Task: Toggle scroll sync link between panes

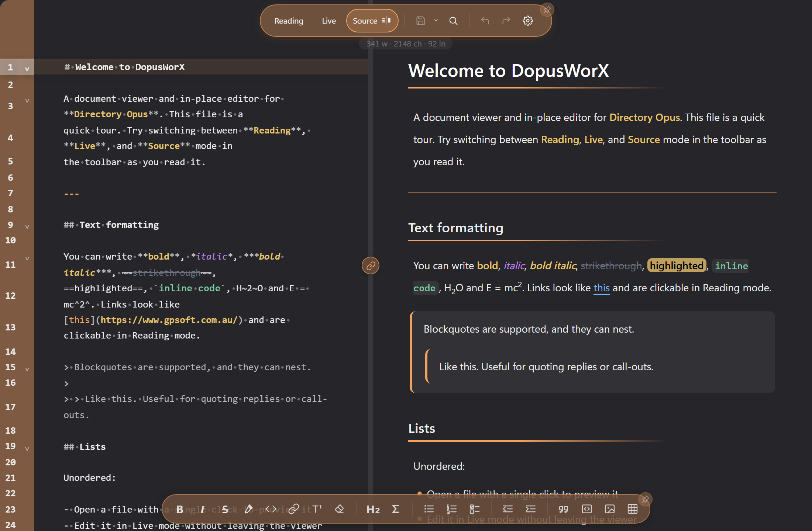Action: pos(371,265)
